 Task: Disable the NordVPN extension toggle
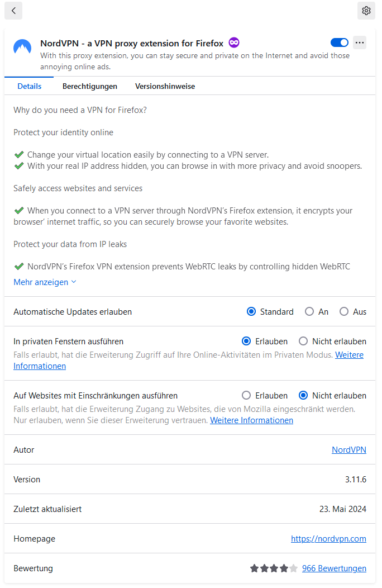[339, 42]
